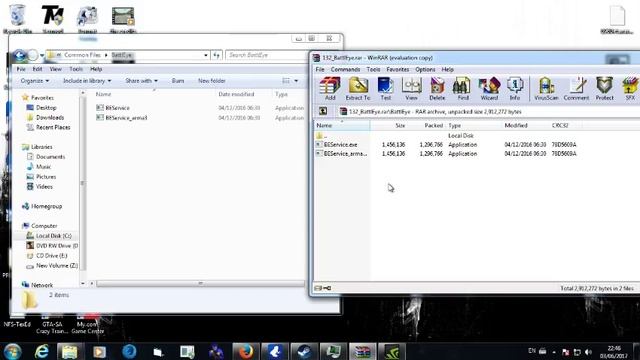Click Burn in Explorer toolbar

(x=178, y=81)
